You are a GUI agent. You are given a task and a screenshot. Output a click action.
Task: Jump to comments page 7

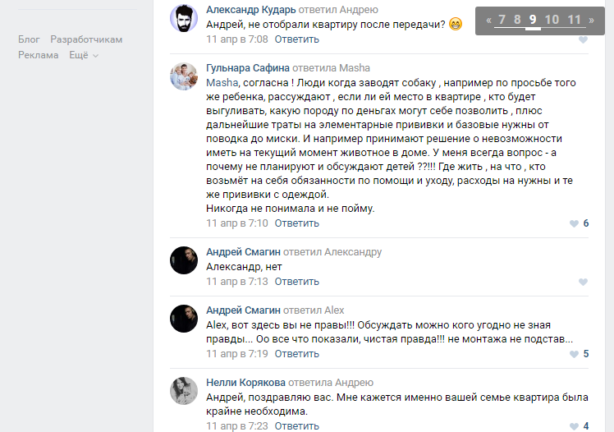click(x=502, y=19)
